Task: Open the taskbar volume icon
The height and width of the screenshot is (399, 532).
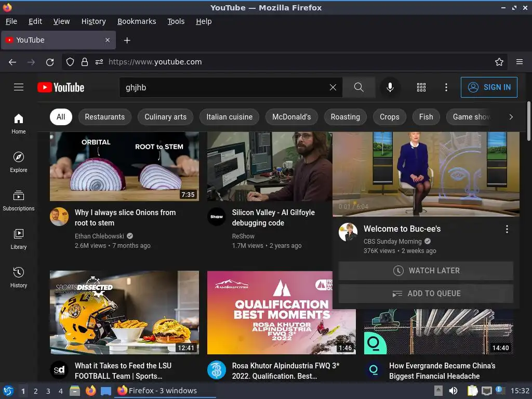Action: (x=453, y=391)
